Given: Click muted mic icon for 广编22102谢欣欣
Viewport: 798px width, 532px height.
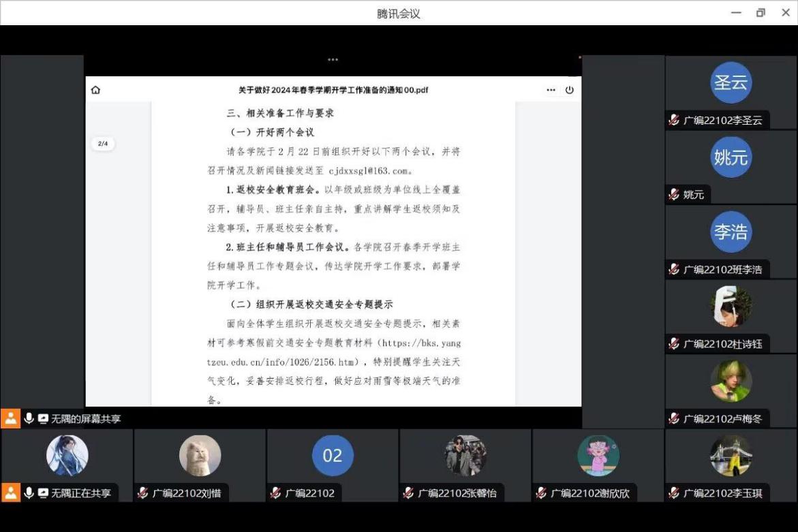Looking at the screenshot, I should (x=542, y=493).
